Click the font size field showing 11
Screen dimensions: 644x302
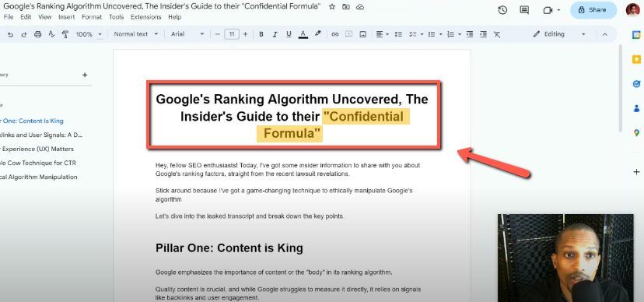coord(232,34)
